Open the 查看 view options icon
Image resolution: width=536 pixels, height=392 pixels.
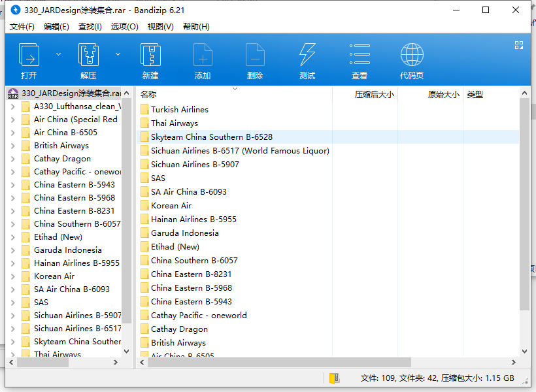tap(360, 54)
